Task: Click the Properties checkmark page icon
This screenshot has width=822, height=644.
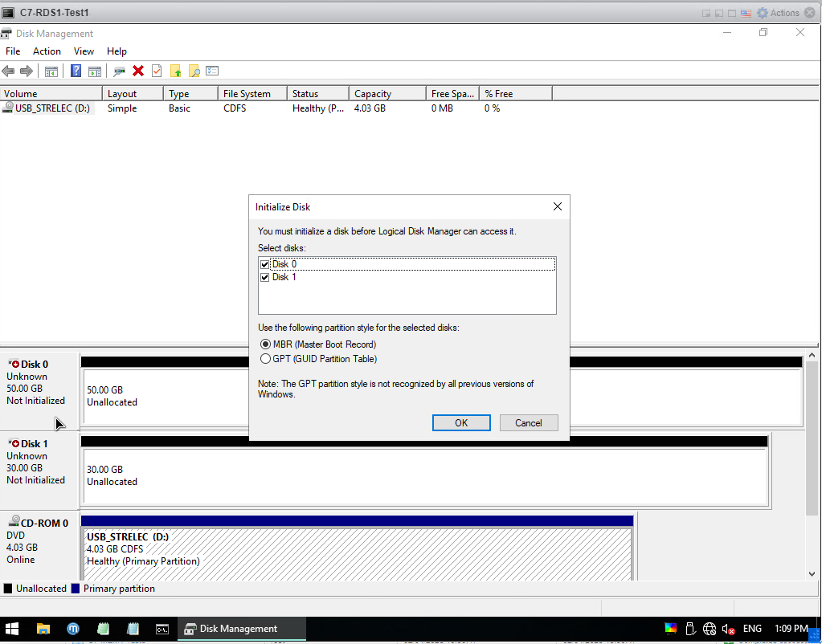Action: click(x=157, y=71)
